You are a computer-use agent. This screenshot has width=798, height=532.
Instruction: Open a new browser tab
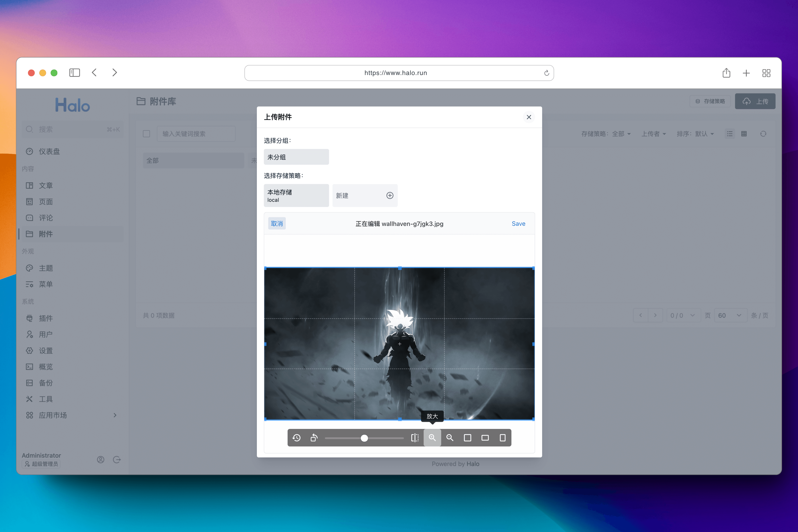[x=746, y=73]
